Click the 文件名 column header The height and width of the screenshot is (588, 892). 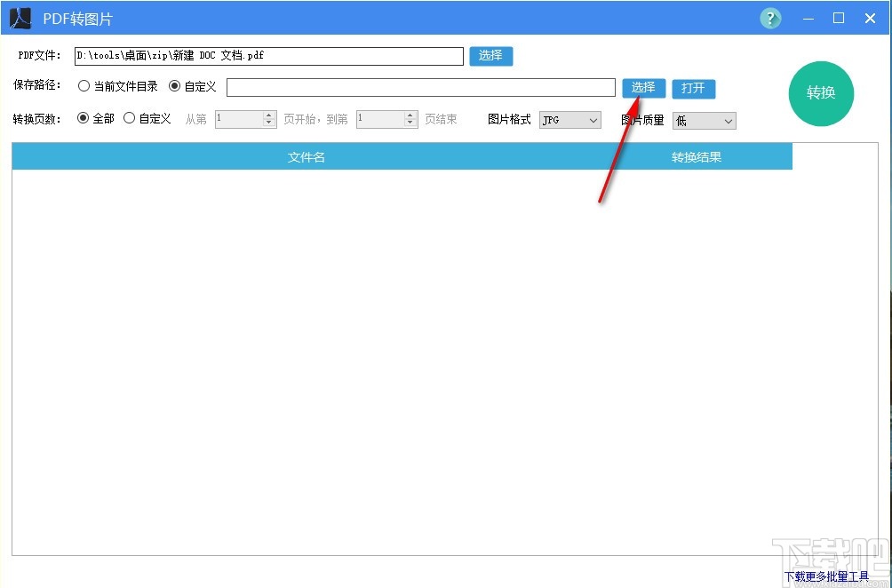pyautogui.click(x=306, y=157)
